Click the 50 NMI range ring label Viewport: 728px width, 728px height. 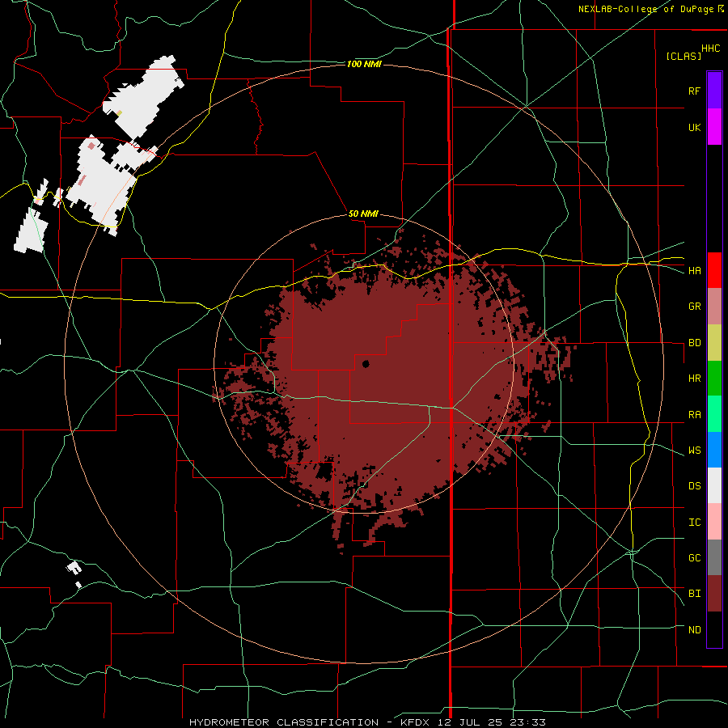[x=363, y=214]
